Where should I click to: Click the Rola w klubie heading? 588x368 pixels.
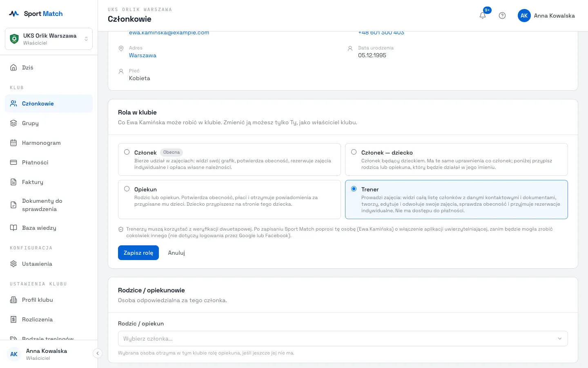[x=137, y=112]
